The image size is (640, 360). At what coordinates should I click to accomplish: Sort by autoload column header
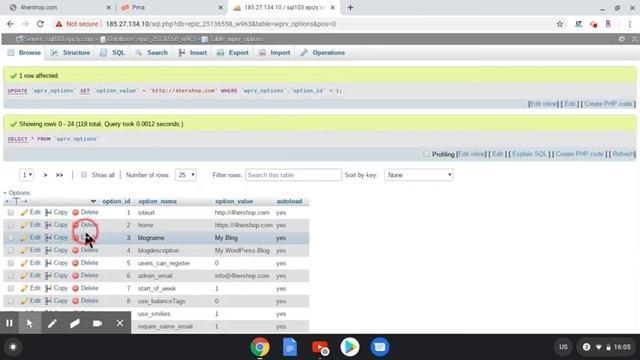(289, 201)
